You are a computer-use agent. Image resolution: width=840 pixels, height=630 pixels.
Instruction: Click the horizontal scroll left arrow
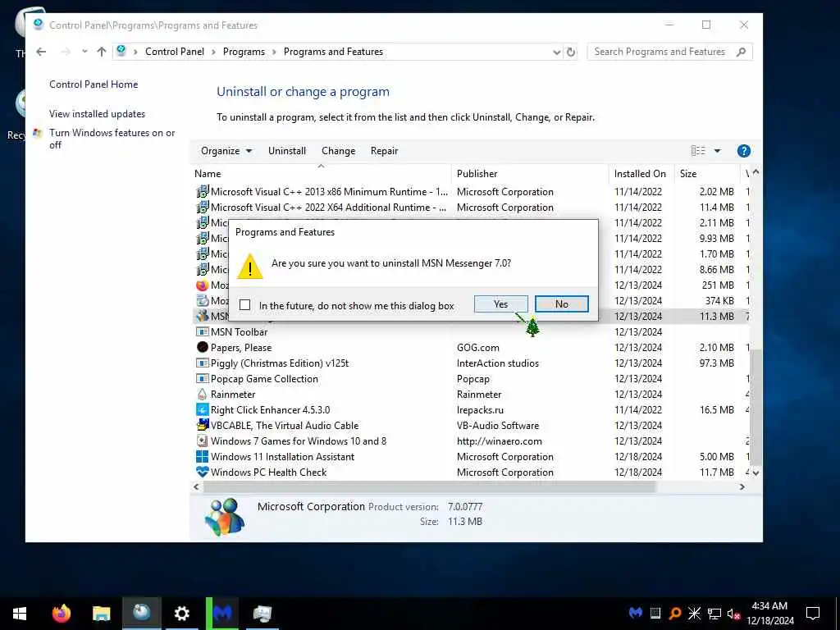(x=196, y=487)
